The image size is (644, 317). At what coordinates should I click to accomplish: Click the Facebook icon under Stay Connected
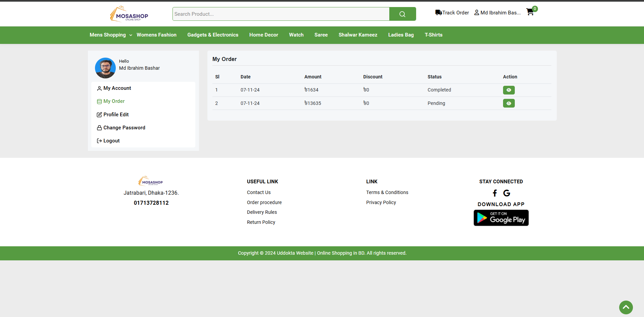(x=495, y=193)
